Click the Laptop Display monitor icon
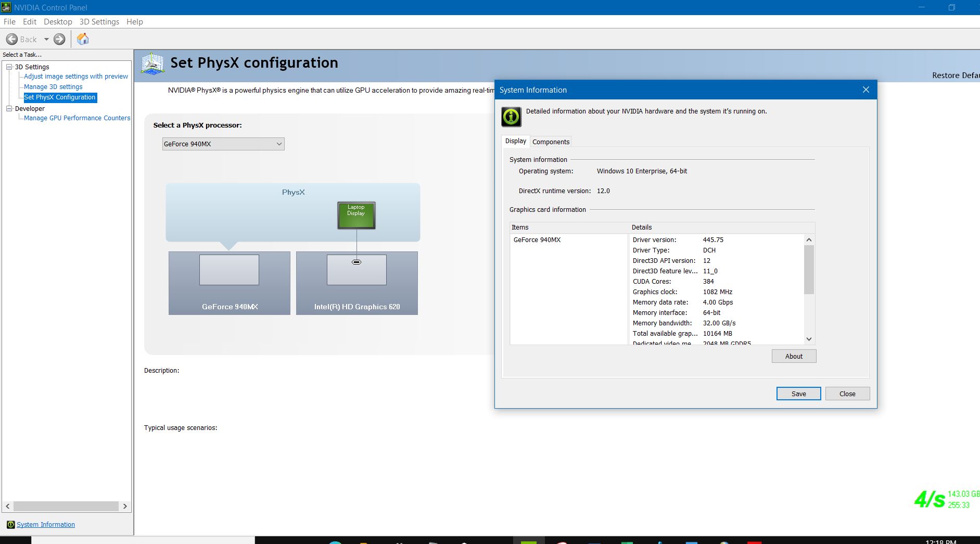Image resolution: width=980 pixels, height=544 pixels. (x=357, y=215)
